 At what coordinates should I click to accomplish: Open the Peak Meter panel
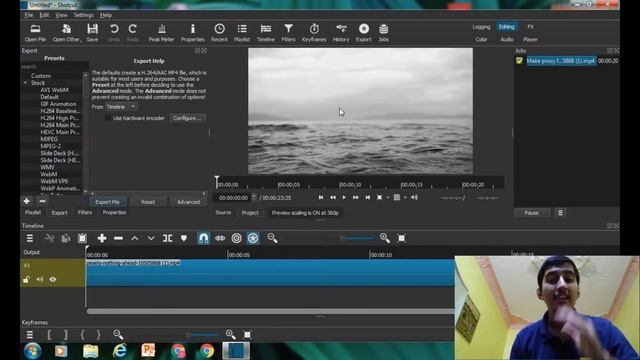(161, 33)
